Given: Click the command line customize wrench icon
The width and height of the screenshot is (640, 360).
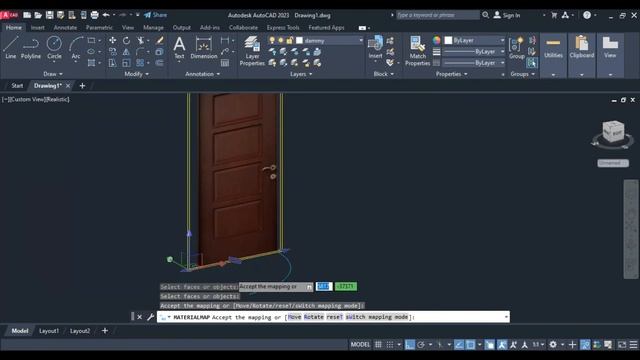Looking at the screenshot, I should pyautogui.click(x=151, y=317).
